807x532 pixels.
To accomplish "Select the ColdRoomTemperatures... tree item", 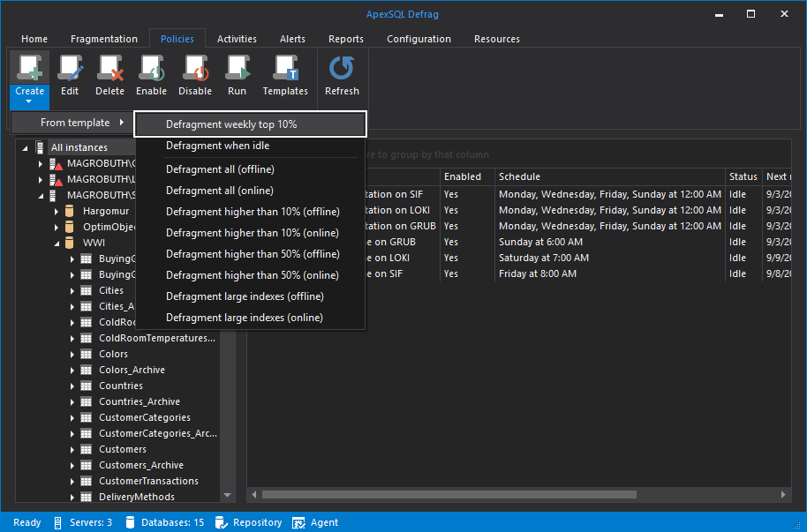I will point(157,338).
